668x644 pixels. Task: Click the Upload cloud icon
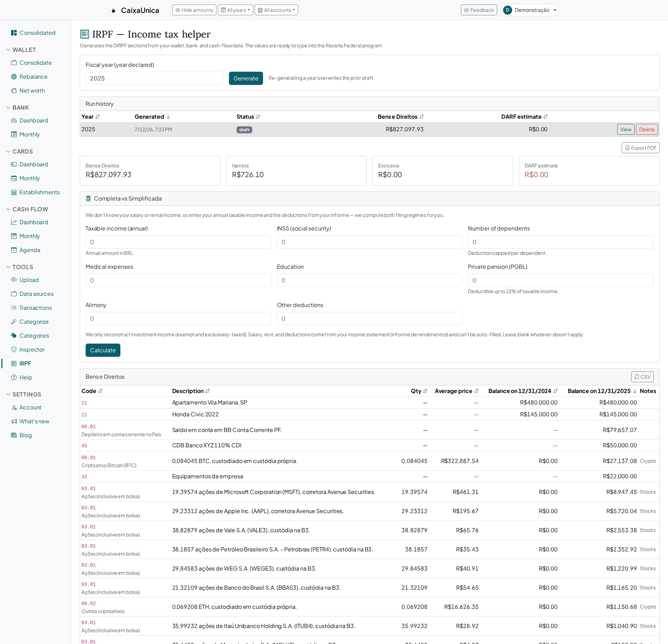click(x=14, y=280)
